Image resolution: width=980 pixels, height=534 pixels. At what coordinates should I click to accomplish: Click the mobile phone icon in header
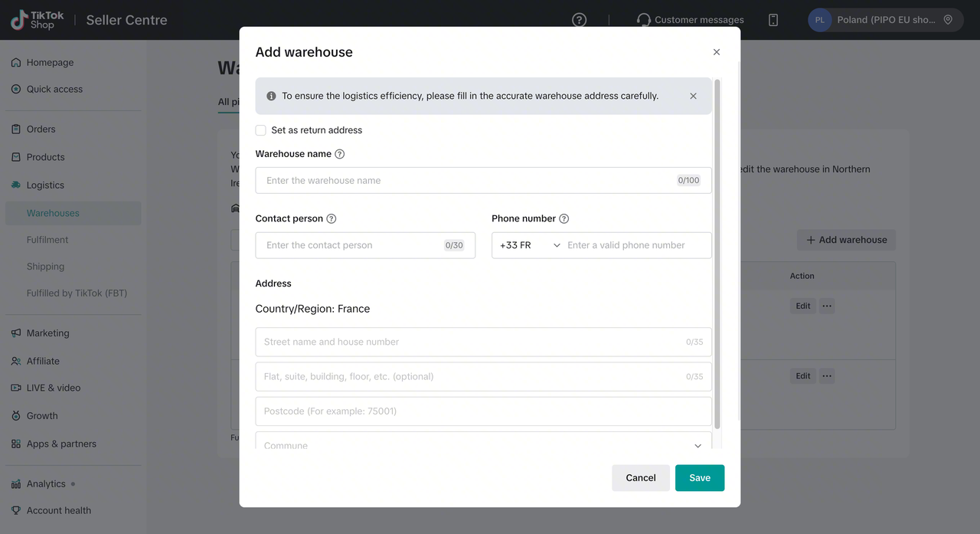click(x=773, y=20)
